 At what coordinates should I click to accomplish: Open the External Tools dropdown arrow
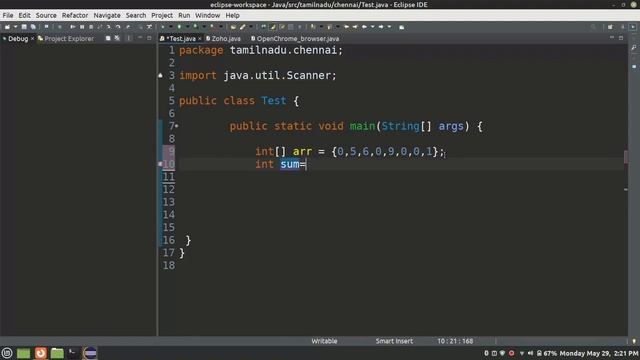pos(220,27)
